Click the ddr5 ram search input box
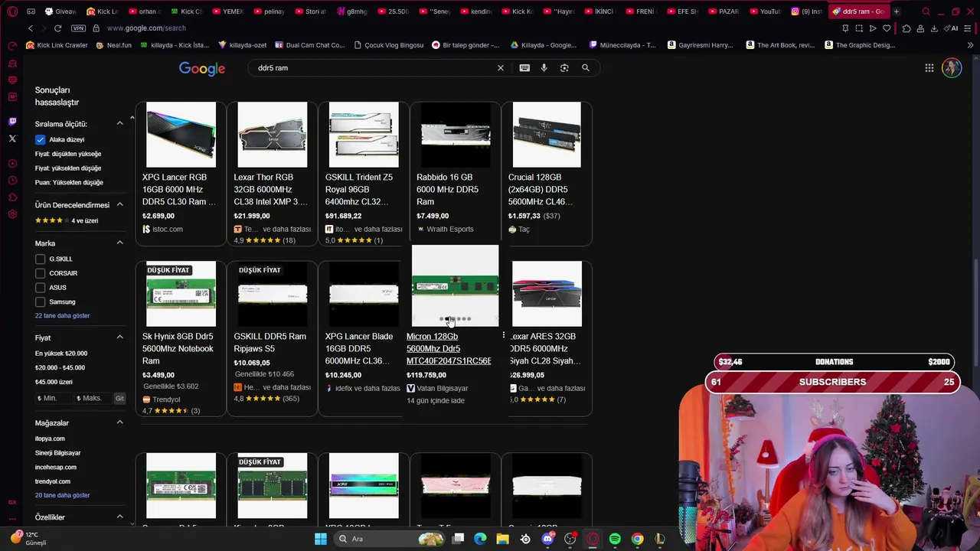This screenshot has width=980, height=551. tap(375, 68)
